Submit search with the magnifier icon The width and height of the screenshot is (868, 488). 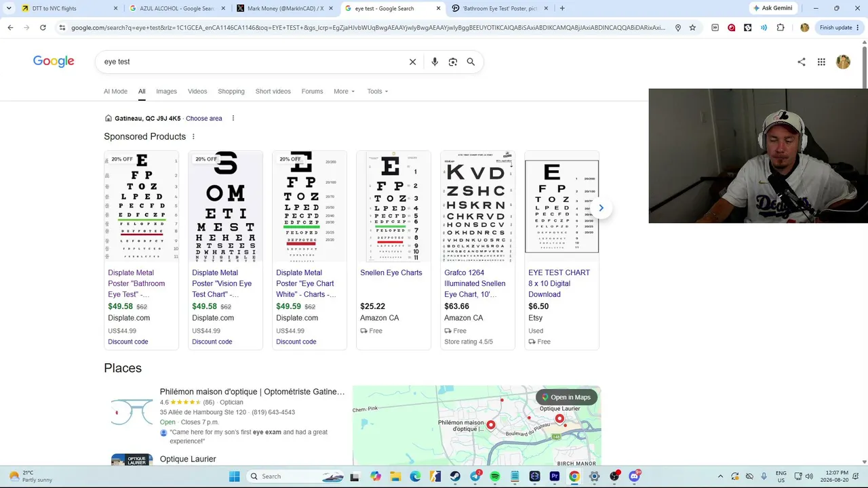pos(471,62)
